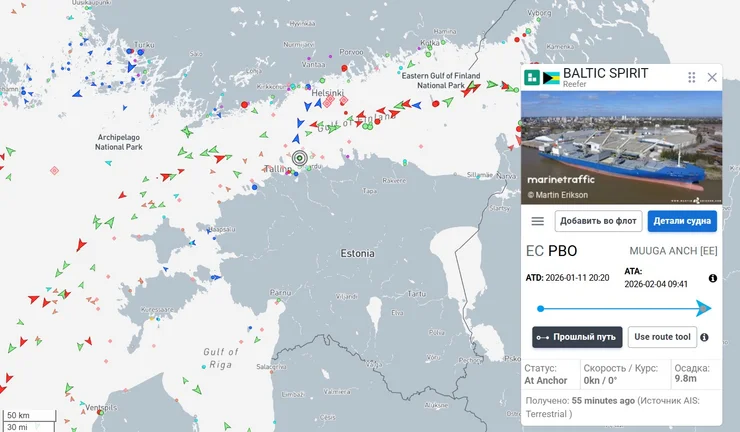The image size is (740, 432).
Task: Click the EC PBO departure port
Action: [x=551, y=251]
